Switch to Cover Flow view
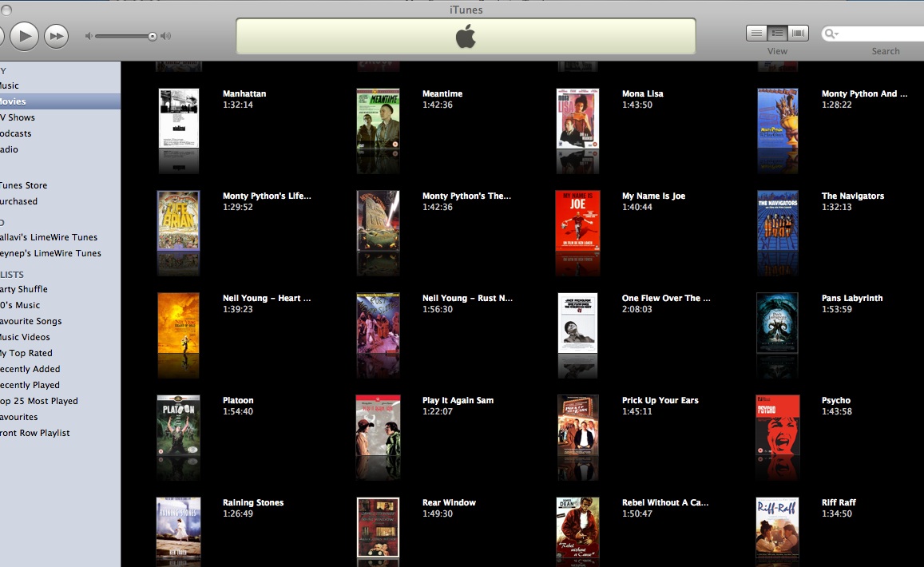The width and height of the screenshot is (924, 567). (798, 33)
